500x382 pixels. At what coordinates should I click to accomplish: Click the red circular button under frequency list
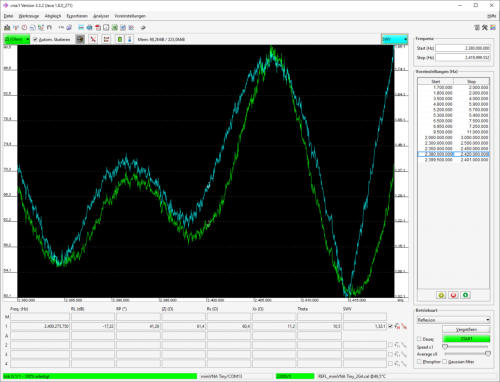point(453,295)
